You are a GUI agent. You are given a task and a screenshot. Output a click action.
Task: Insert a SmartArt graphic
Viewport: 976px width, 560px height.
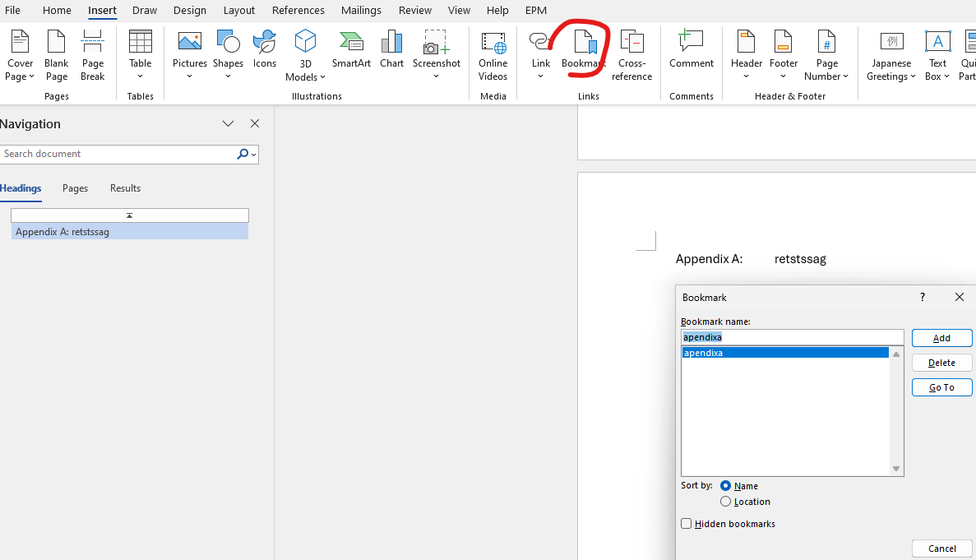[x=351, y=49]
